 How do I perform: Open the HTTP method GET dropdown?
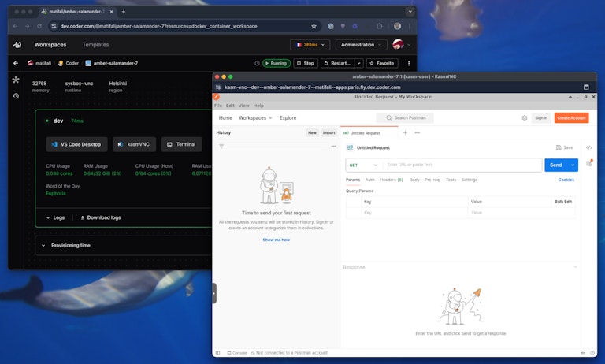coord(363,165)
